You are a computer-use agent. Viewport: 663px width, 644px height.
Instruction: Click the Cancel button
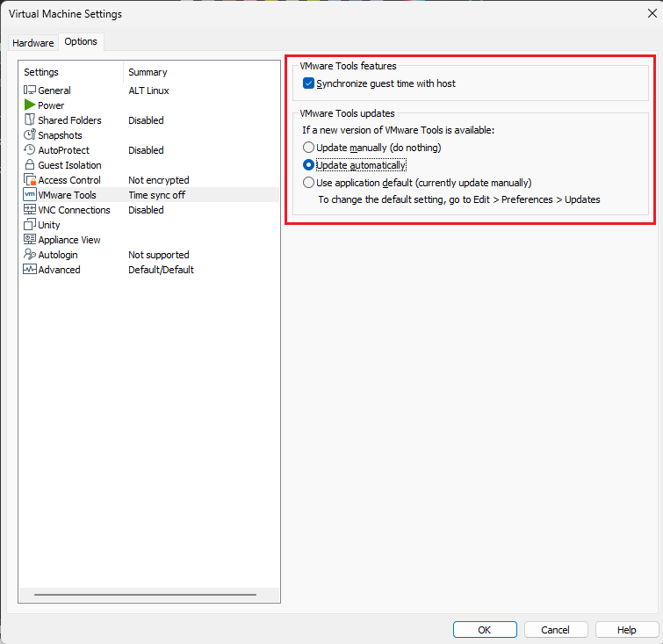pos(555,630)
